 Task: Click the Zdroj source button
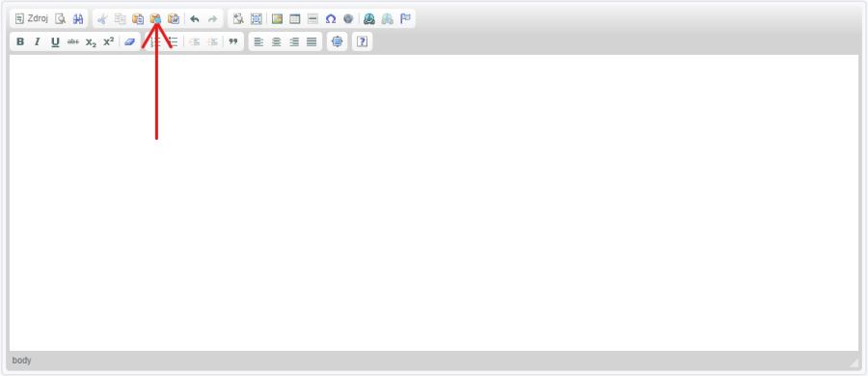coord(32,18)
